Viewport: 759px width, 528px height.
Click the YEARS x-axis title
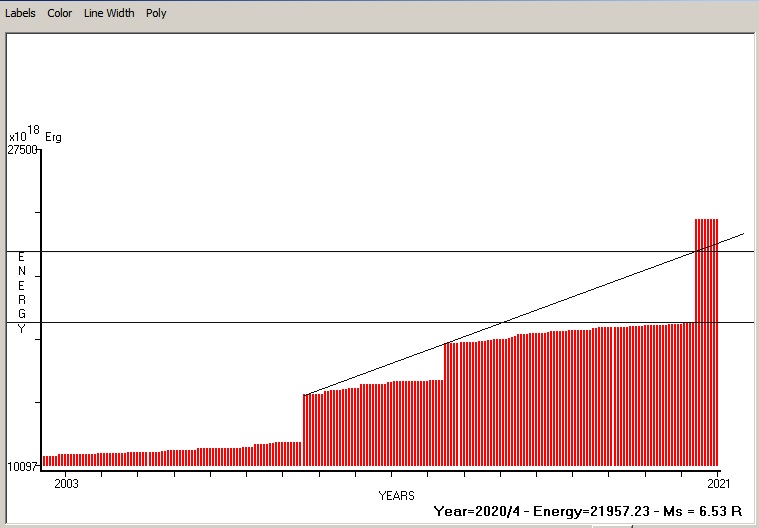(396, 495)
